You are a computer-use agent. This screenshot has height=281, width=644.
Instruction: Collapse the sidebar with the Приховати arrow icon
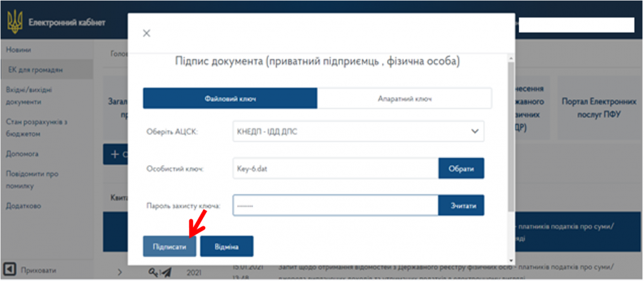pyautogui.click(x=11, y=270)
